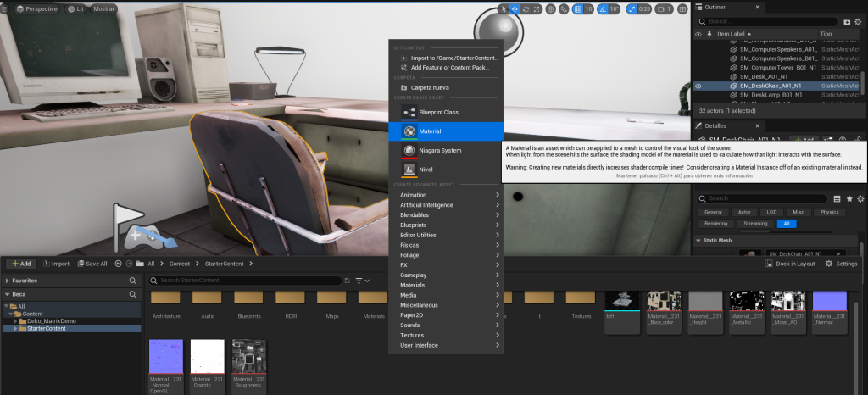Open camera speed setting showing 1

pos(665,8)
